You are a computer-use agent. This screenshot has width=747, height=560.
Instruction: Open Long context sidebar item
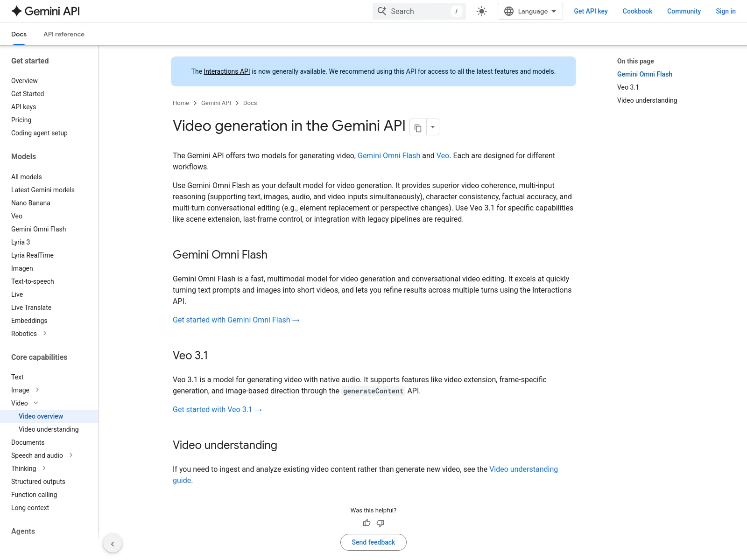30,508
